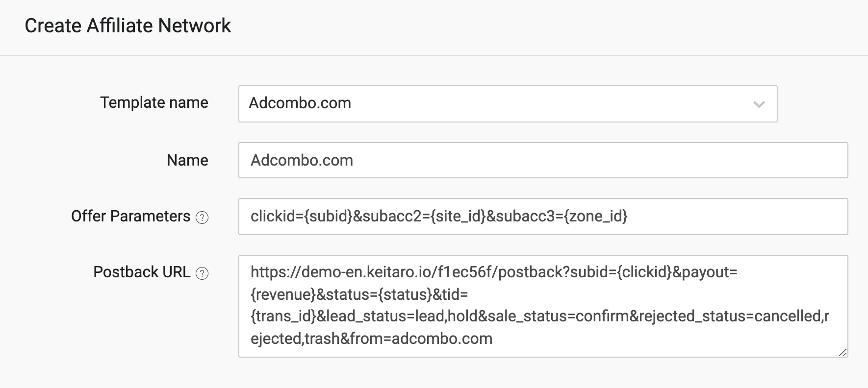Click {clickid} in the Postback URL text
The image size is (868, 388).
click(644, 272)
